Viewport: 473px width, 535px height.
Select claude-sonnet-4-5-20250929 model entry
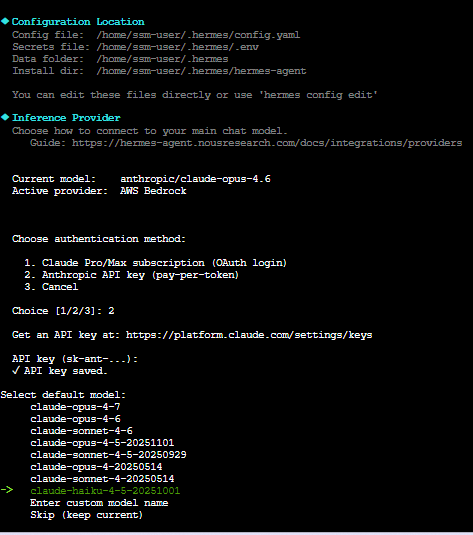click(108, 454)
